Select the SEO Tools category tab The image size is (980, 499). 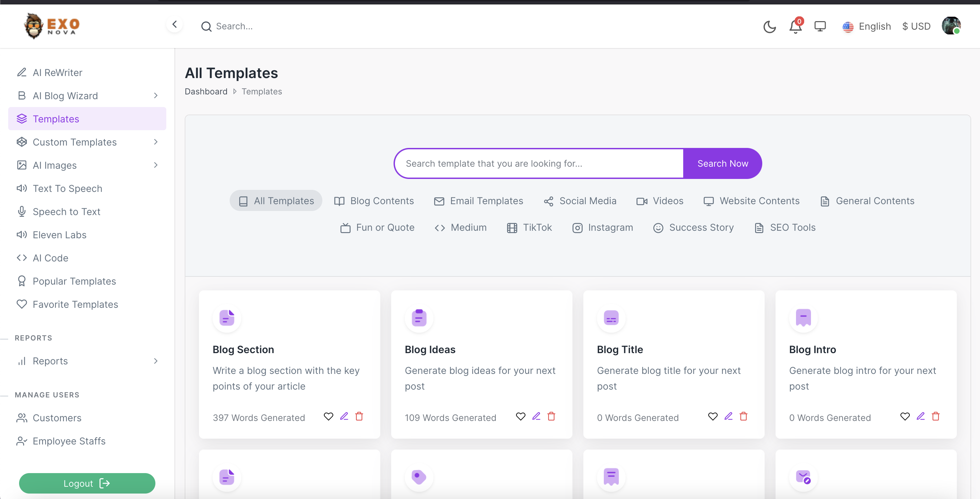(x=785, y=228)
